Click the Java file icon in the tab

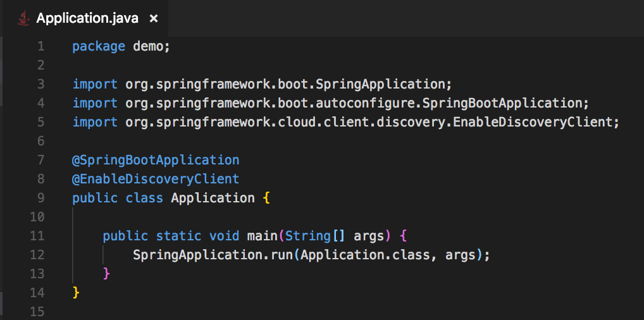pos(23,18)
